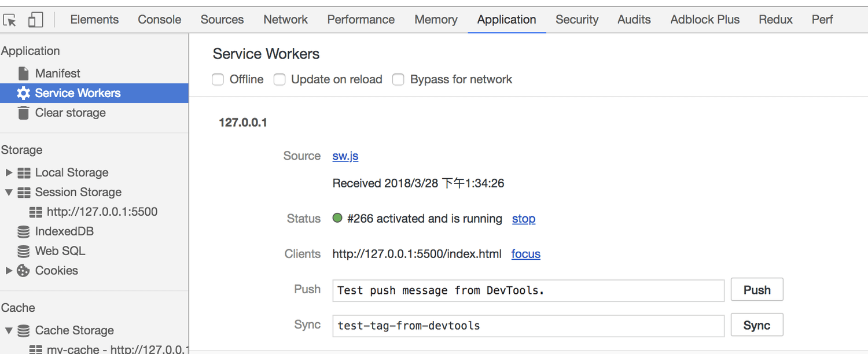Expand the Cookies tree node
This screenshot has width=868, height=354.
tap(9, 271)
